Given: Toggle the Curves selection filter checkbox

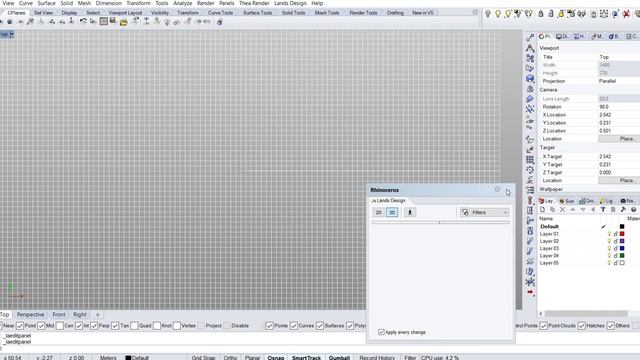Looking at the screenshot, I should 293,326.
